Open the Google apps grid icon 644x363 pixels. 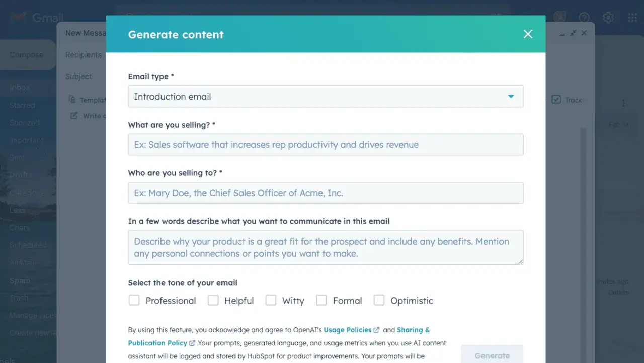632,17
